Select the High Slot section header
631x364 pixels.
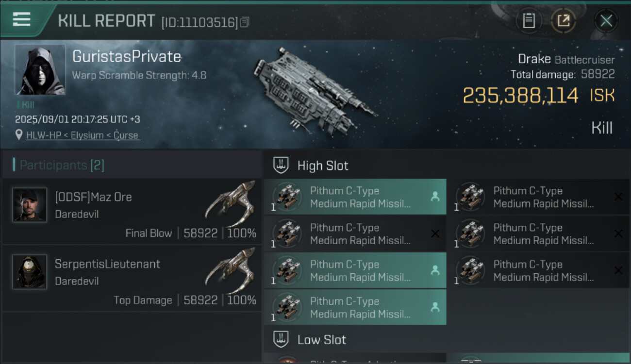(322, 165)
